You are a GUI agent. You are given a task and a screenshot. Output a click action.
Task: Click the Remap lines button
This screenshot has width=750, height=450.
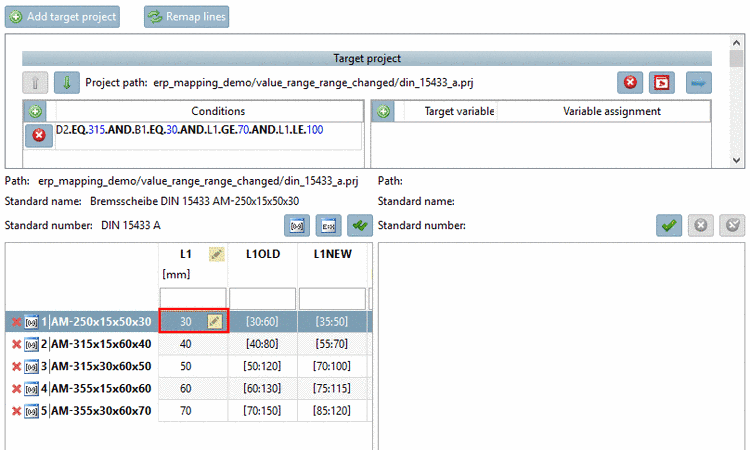pyautogui.click(x=187, y=17)
